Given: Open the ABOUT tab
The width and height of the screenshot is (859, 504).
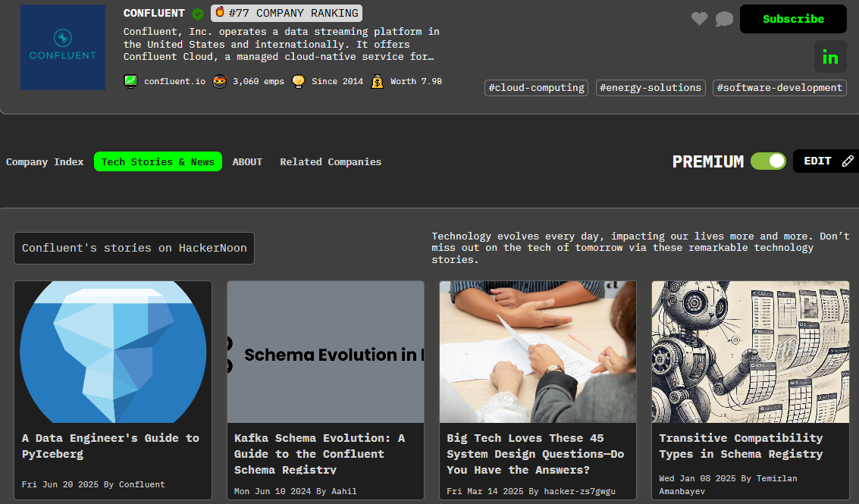Looking at the screenshot, I should pyautogui.click(x=247, y=161).
